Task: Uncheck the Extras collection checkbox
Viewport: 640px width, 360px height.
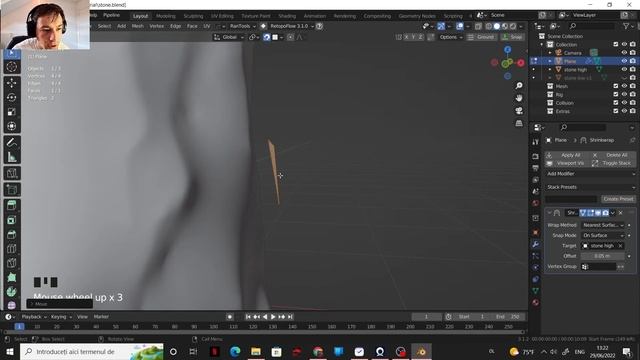Action: click(616, 111)
